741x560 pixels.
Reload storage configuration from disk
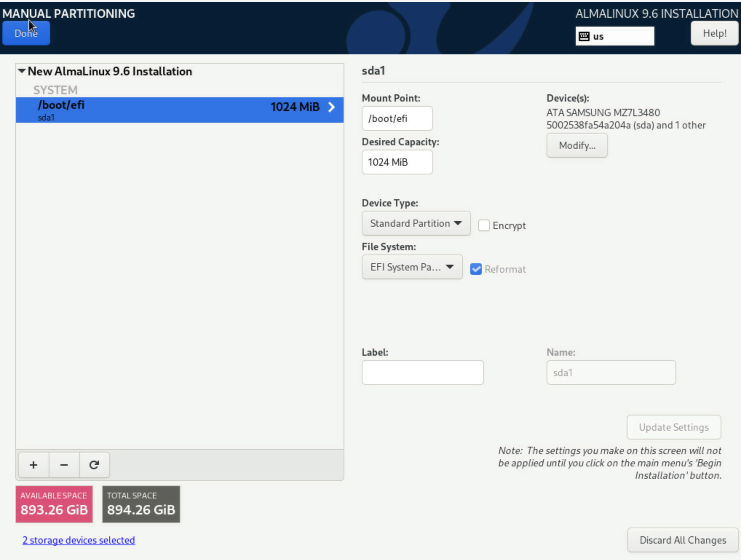point(94,465)
